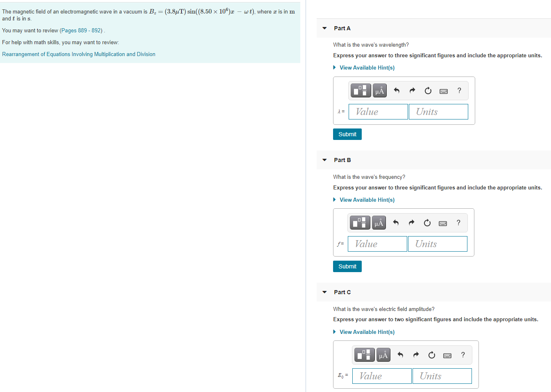Undo in the Part C answer toolbar
The width and height of the screenshot is (551, 392).
(x=400, y=355)
